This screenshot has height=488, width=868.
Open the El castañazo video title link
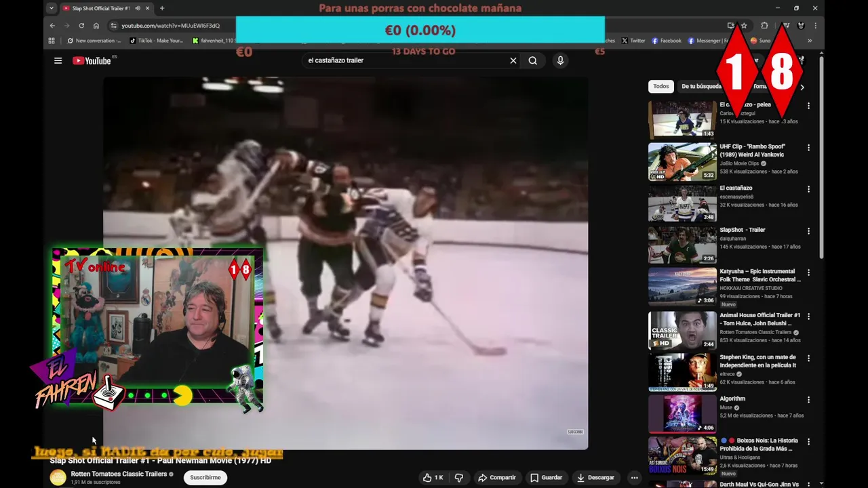click(x=736, y=188)
